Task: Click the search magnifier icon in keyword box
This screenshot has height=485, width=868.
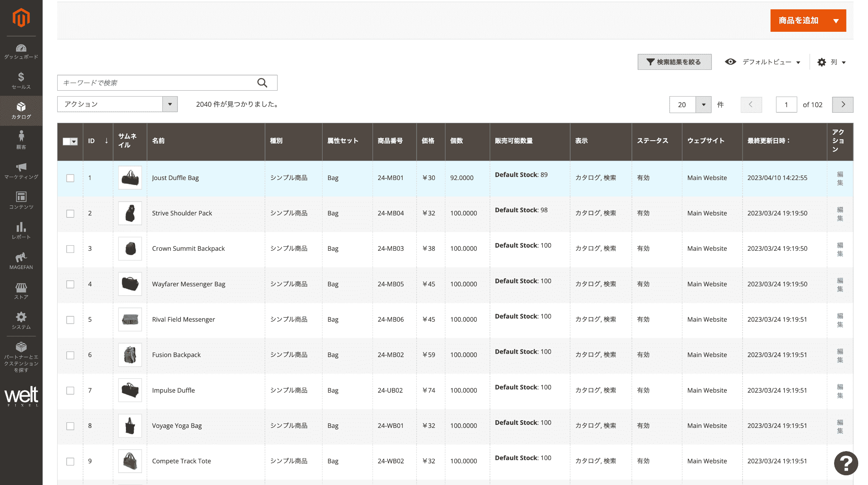Action: (x=262, y=83)
